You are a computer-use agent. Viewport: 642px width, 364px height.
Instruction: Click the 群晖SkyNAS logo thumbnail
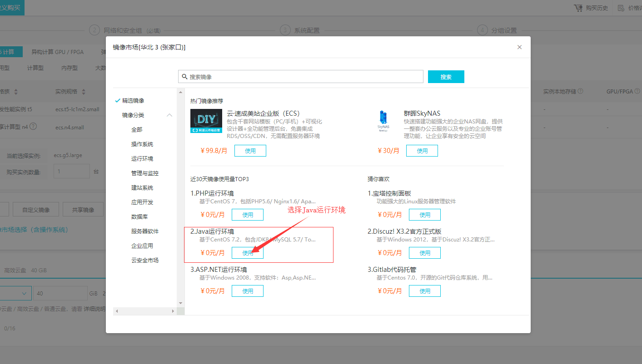pos(383,121)
